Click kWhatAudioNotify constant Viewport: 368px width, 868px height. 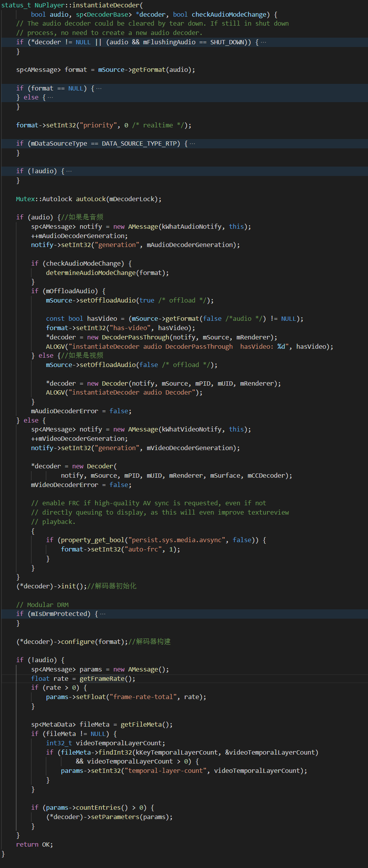click(192, 226)
